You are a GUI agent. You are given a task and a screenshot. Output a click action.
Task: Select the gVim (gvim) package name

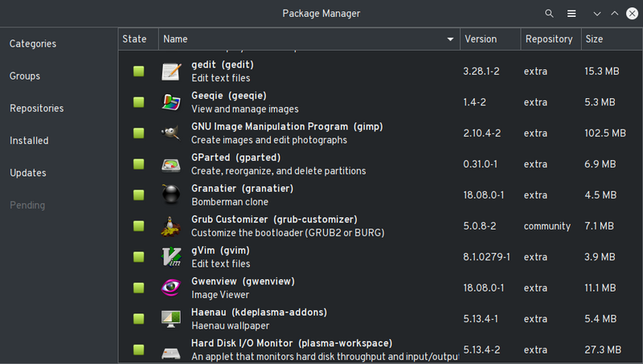pos(220,251)
